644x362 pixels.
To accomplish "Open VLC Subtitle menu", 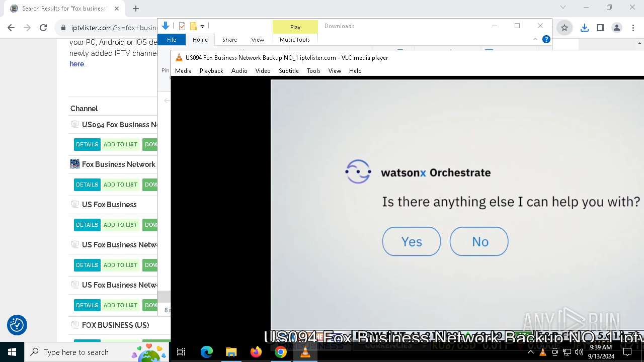I will [x=289, y=71].
